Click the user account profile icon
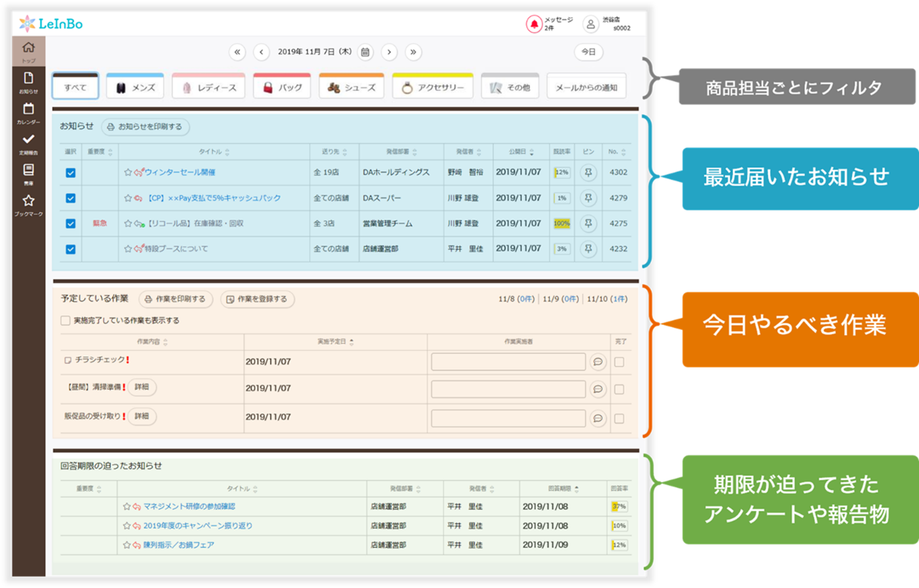Screen dimensions: 919x588 point(590,24)
